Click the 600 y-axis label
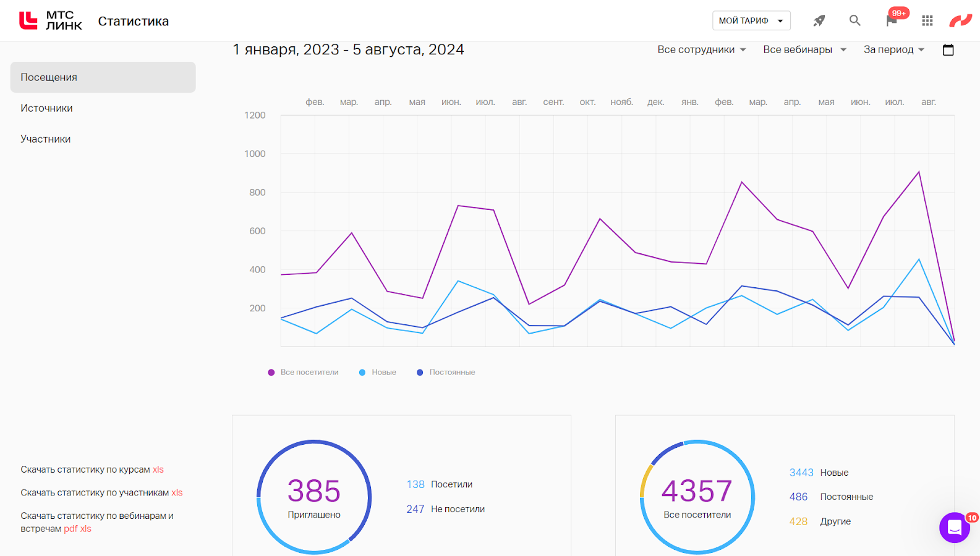Viewport: 980px width, 556px height. [x=257, y=231]
